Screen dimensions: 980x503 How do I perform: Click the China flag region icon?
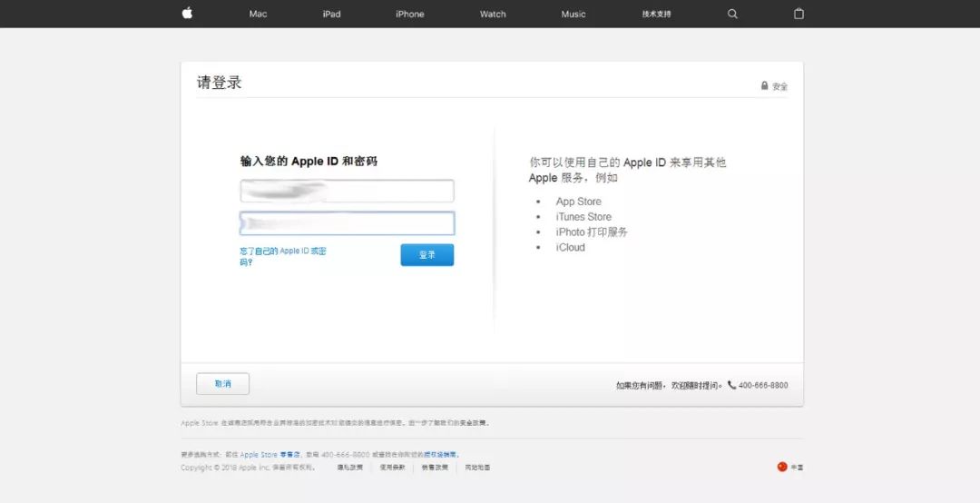782,467
